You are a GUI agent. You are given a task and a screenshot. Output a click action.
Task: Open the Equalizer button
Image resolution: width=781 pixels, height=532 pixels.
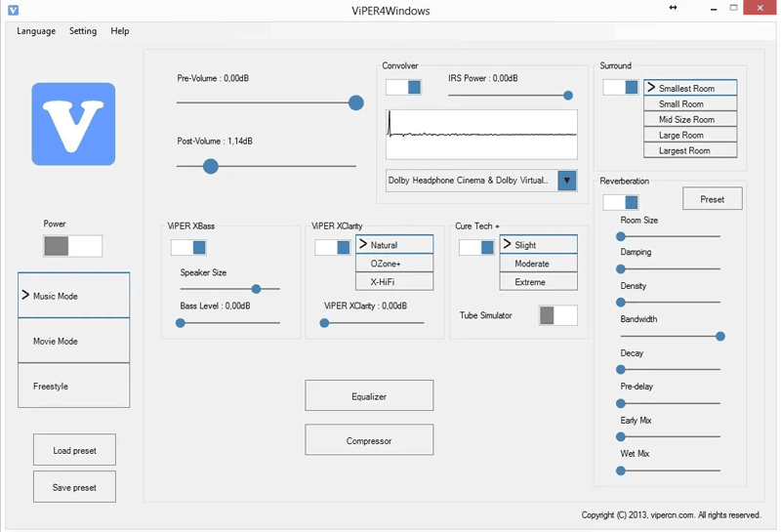click(x=369, y=396)
